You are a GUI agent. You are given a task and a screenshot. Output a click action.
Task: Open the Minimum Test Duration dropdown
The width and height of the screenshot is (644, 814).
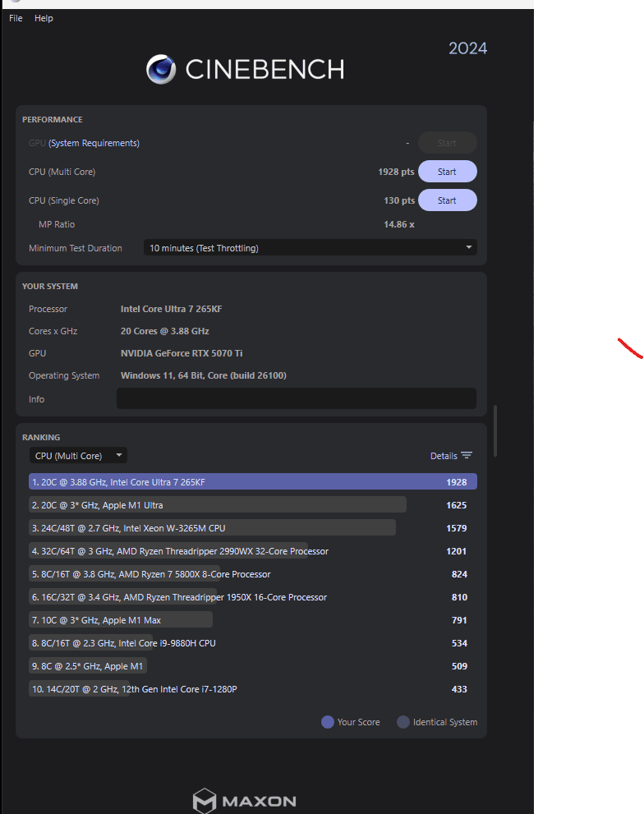tap(310, 247)
